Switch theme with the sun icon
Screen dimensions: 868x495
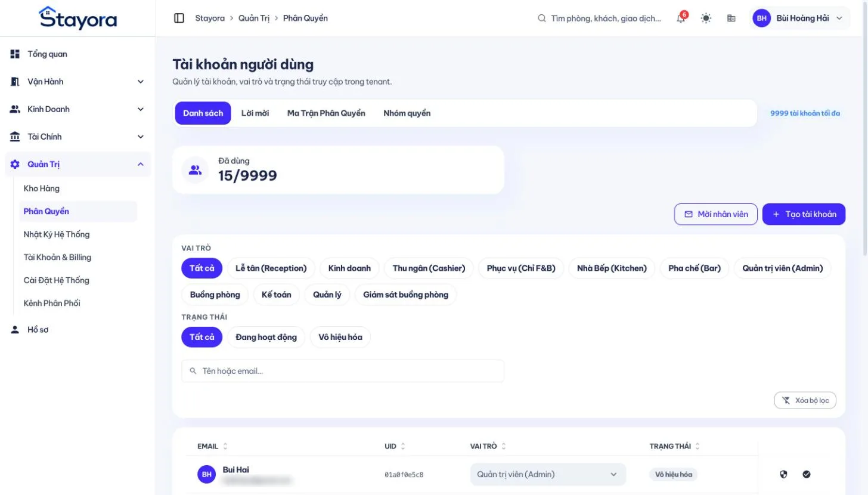pyautogui.click(x=706, y=18)
